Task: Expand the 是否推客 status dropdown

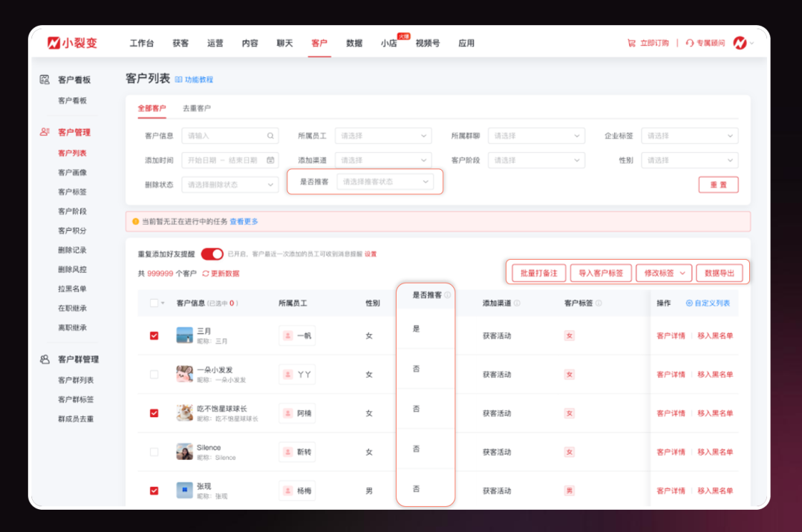Action: pyautogui.click(x=385, y=182)
